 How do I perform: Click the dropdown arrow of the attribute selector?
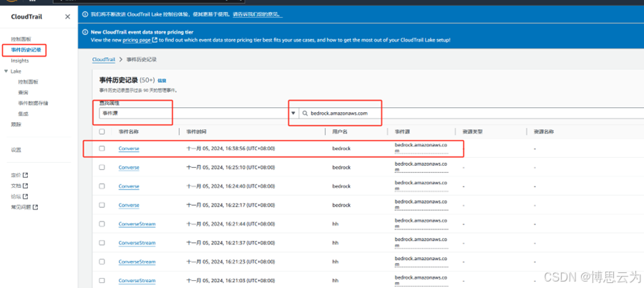[x=293, y=113]
